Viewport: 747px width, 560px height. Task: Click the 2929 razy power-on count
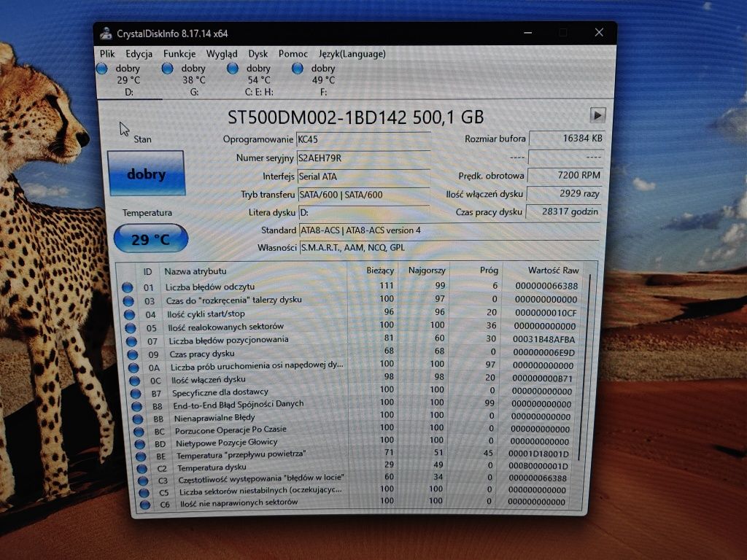564,193
